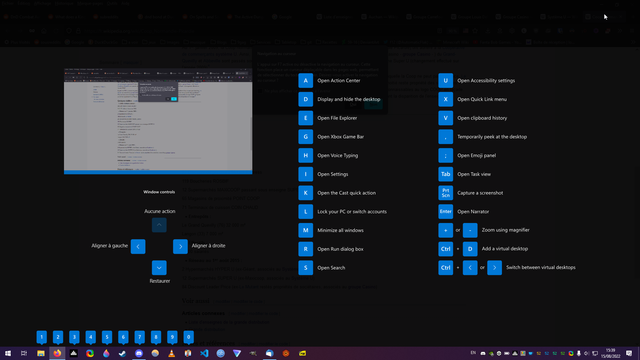
Task: Click the 'Open Xbox Game Bar' label
Action: (340, 137)
